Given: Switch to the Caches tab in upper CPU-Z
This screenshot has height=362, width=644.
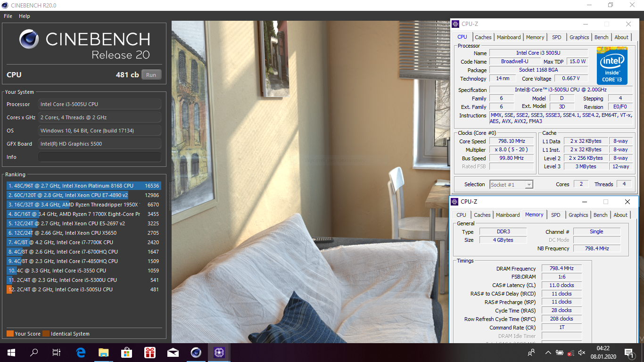Looking at the screenshot, I should (483, 37).
